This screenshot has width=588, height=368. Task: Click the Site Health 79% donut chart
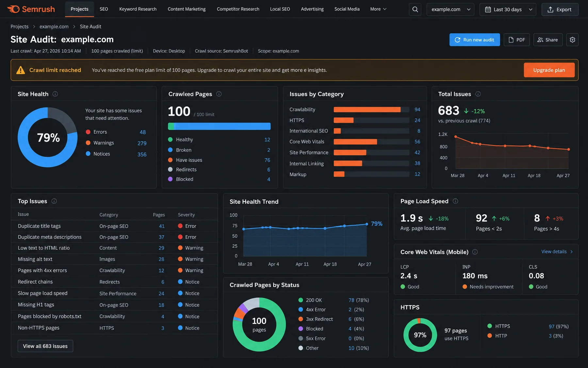[48, 137]
